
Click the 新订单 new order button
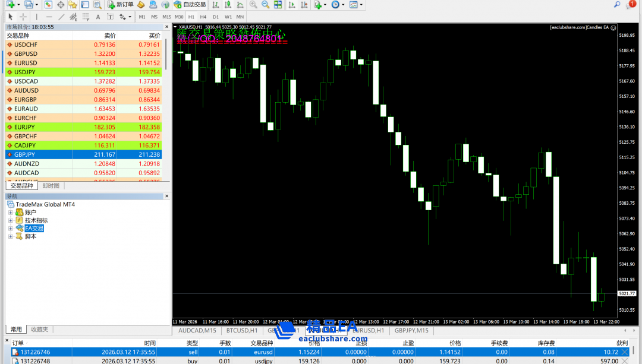(x=120, y=5)
